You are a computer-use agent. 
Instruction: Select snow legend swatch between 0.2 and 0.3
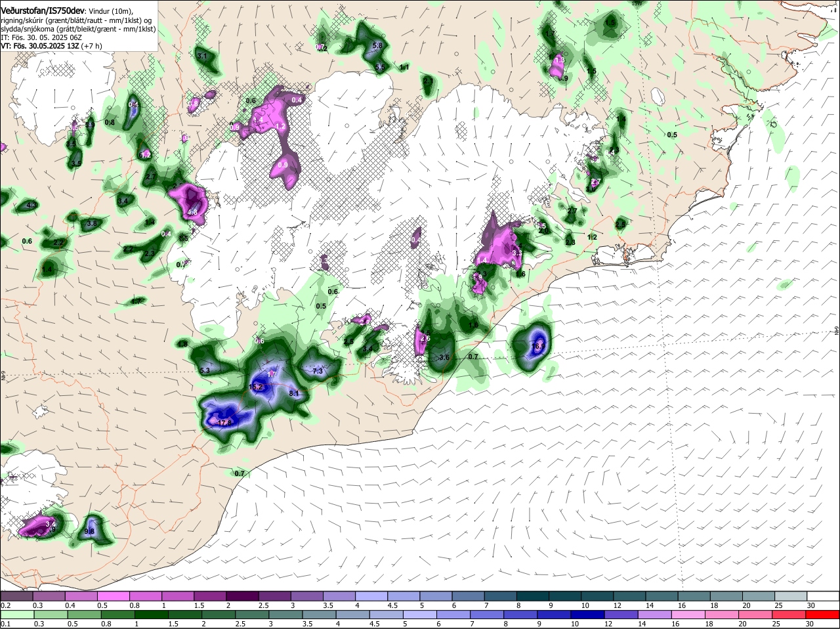(17, 596)
